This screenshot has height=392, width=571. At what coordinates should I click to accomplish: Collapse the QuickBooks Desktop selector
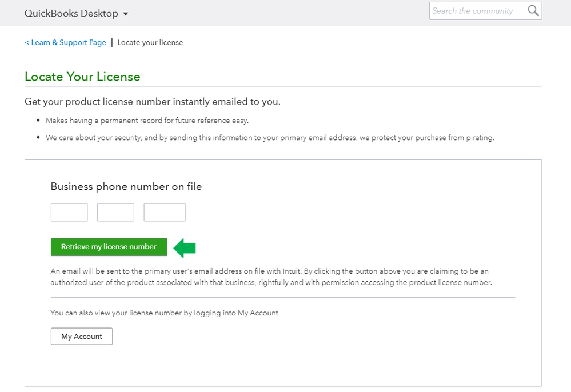pos(125,13)
